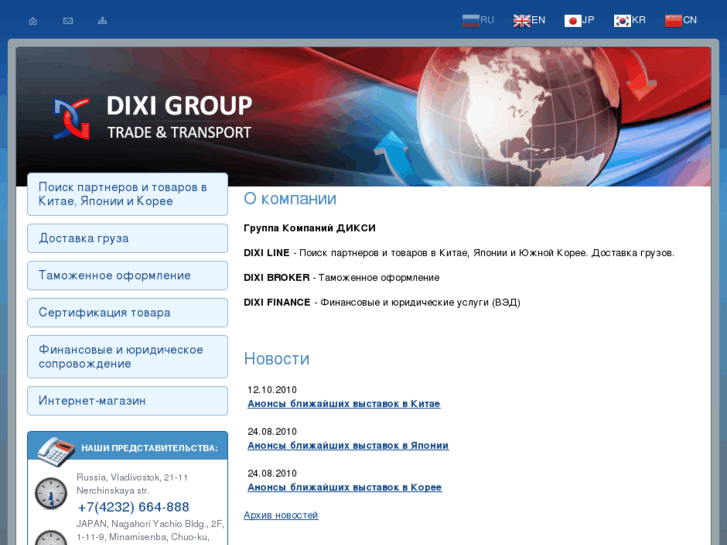Click the home icon in the top bar
The height and width of the screenshot is (545, 727).
pyautogui.click(x=33, y=21)
